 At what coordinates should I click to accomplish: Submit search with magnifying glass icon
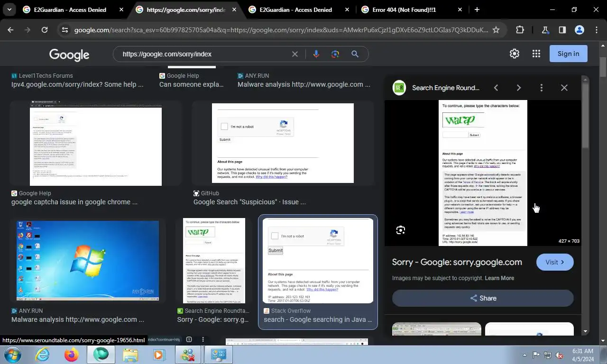[355, 54]
